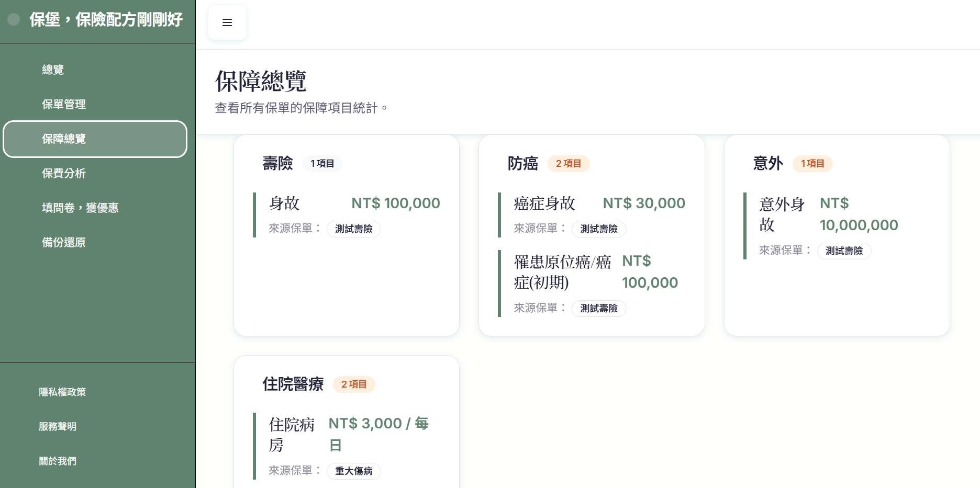
Task: Choose 填問卷，獲優惠 in the sidebar
Action: [x=80, y=208]
